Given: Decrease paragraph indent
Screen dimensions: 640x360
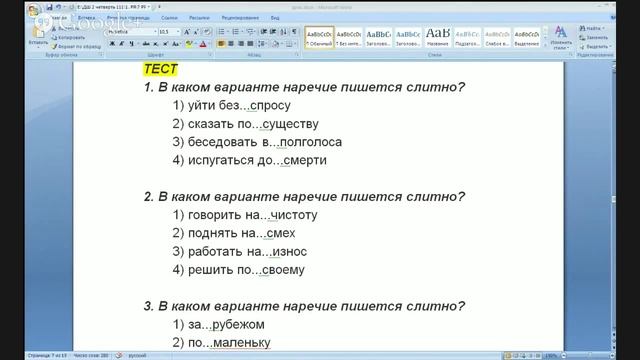Looking at the screenshot, I should tap(264, 32).
